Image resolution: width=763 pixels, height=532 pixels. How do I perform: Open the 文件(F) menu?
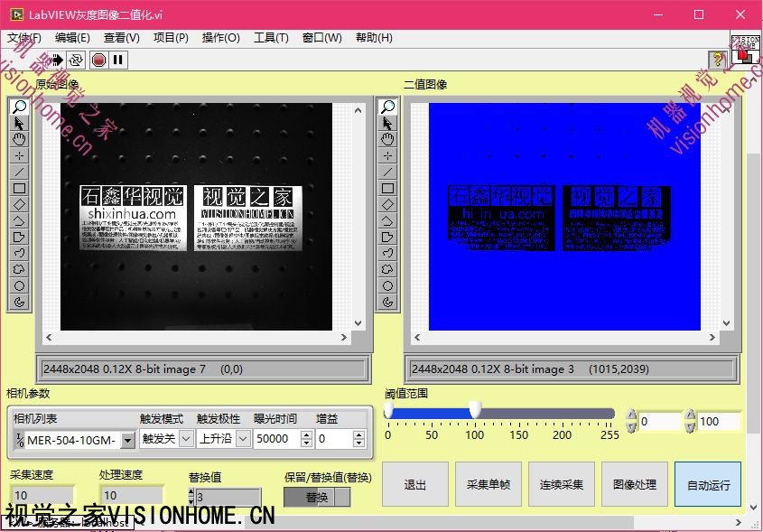pos(25,38)
